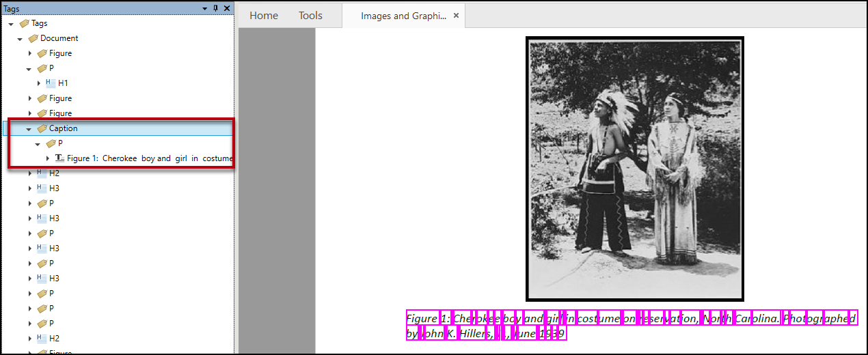The height and width of the screenshot is (355, 868).
Task: Open the Tags panel options dropdown arrow
Action: [x=204, y=8]
